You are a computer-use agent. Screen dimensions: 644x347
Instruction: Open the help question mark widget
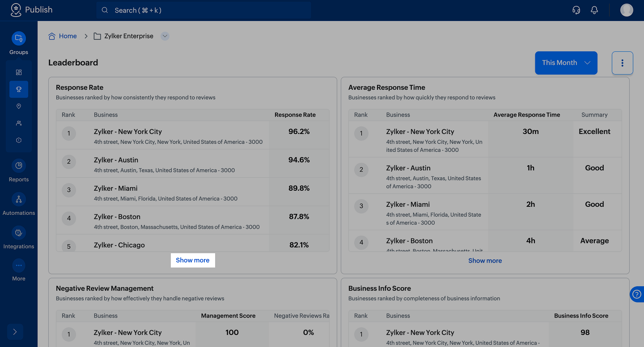tap(637, 294)
